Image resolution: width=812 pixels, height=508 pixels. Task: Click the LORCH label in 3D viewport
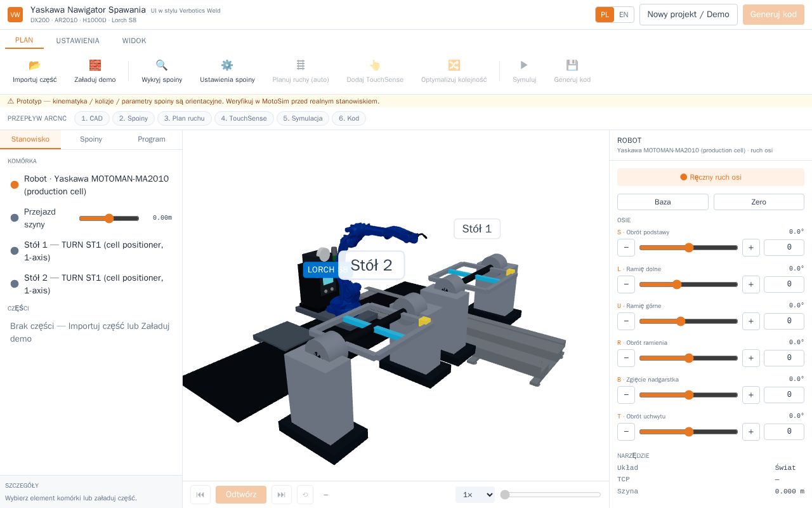click(x=321, y=269)
